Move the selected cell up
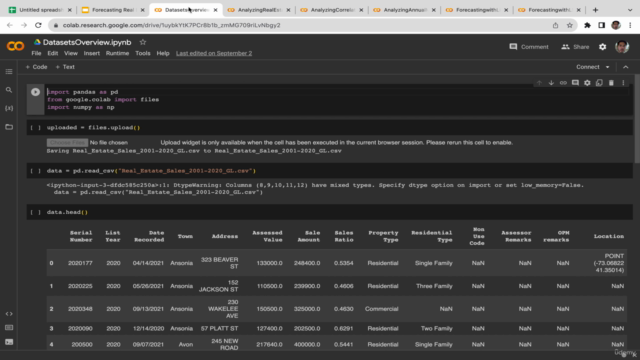The image size is (640, 360). click(x=539, y=83)
